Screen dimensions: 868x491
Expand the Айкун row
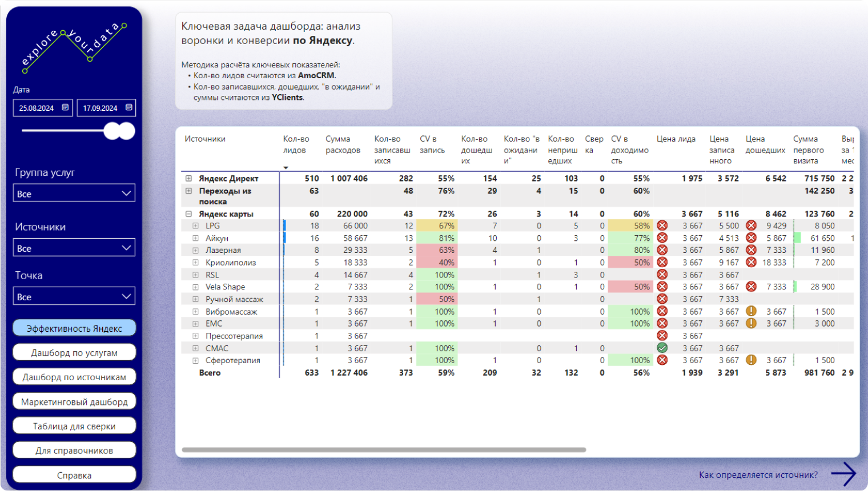(195, 238)
